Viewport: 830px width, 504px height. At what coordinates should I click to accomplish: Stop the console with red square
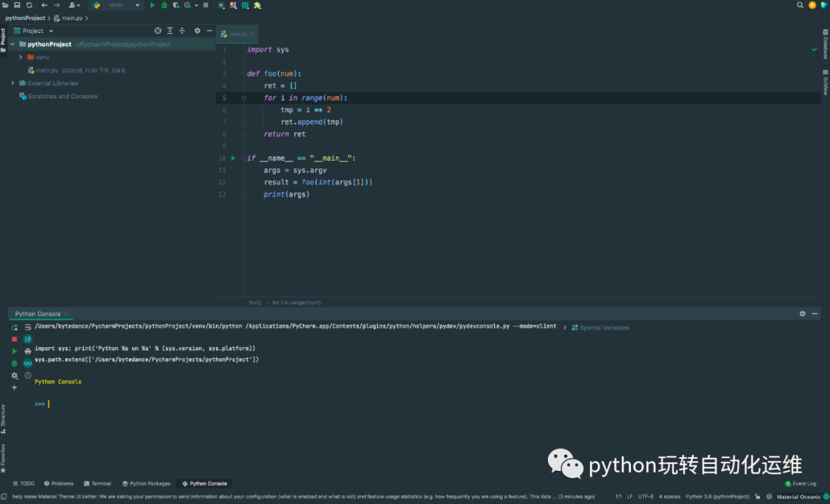point(15,340)
